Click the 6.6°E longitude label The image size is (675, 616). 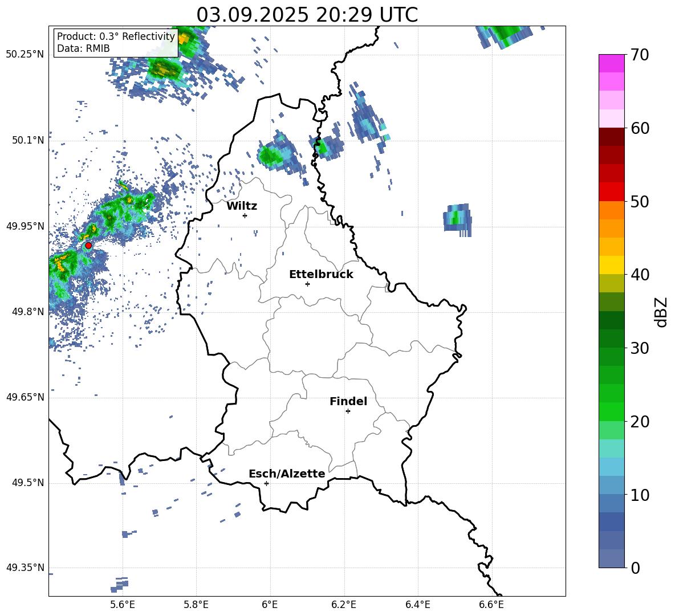(x=491, y=605)
